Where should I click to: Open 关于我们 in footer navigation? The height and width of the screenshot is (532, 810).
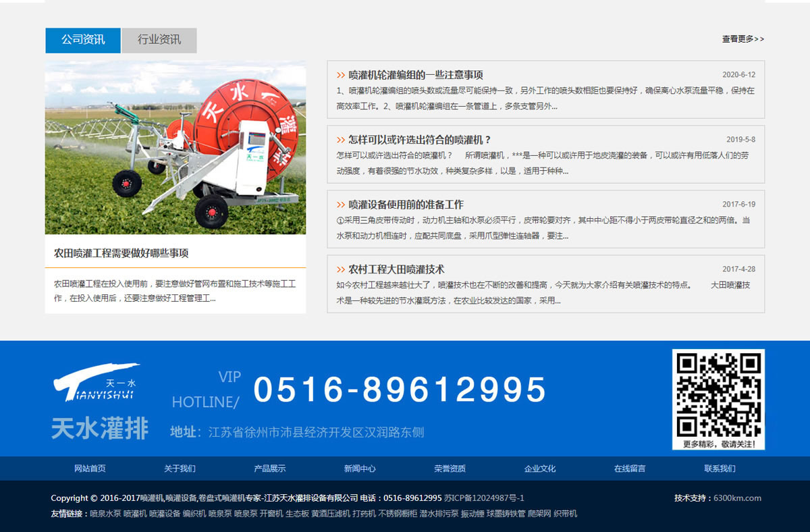pos(180,469)
